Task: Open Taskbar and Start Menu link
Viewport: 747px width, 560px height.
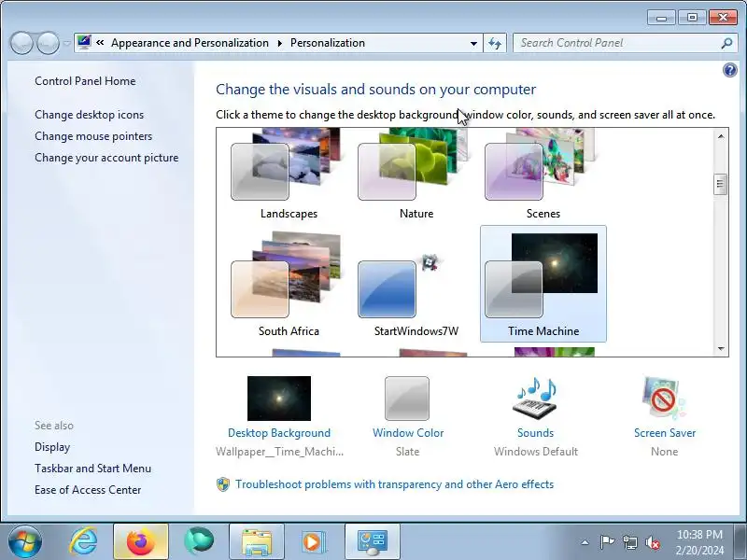Action: [x=92, y=469]
